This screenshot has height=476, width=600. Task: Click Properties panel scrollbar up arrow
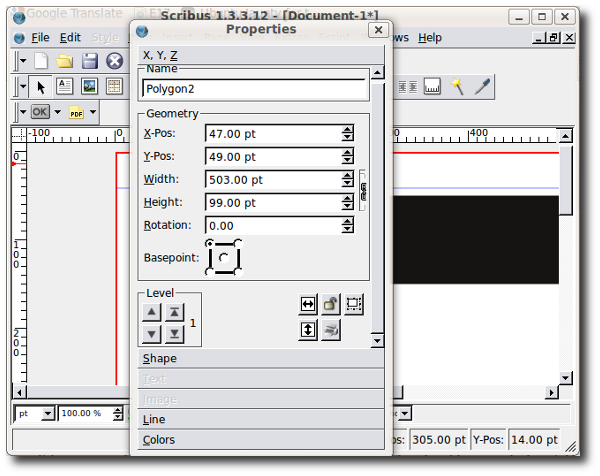[378, 72]
